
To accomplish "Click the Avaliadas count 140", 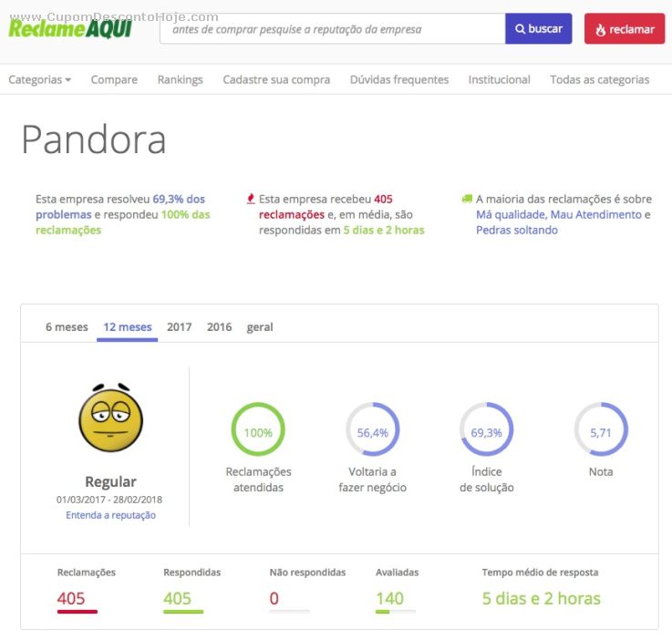I will (x=389, y=598).
